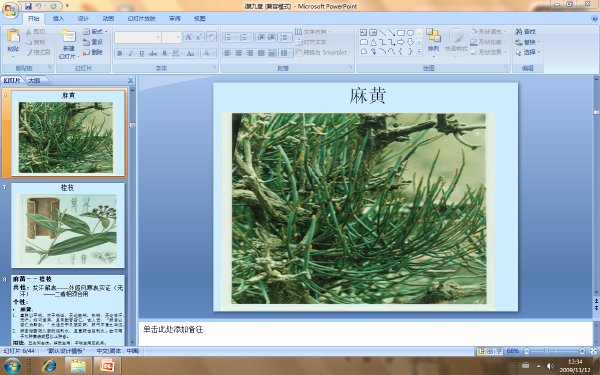600x375 pixels.
Task: Select the Arrow line shape in gallery
Action: [391, 33]
